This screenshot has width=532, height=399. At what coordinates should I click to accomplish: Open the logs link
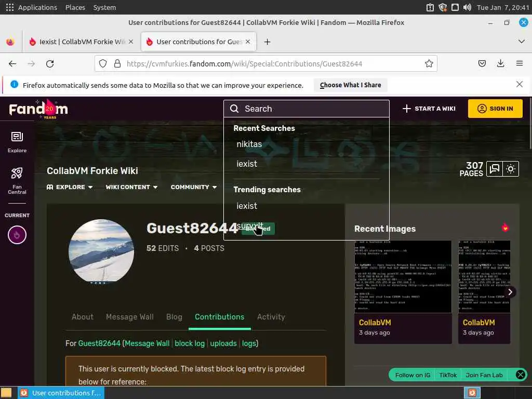point(249,343)
